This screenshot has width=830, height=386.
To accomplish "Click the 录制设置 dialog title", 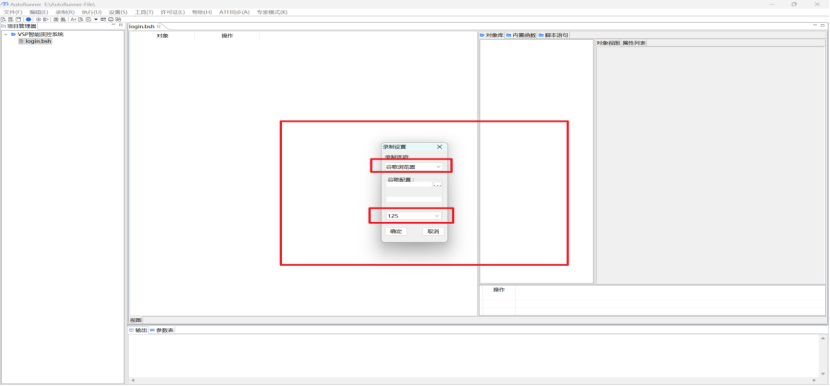I will pyautogui.click(x=394, y=147).
